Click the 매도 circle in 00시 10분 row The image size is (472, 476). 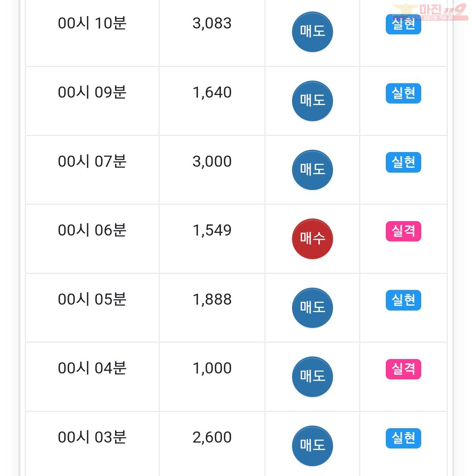312,32
